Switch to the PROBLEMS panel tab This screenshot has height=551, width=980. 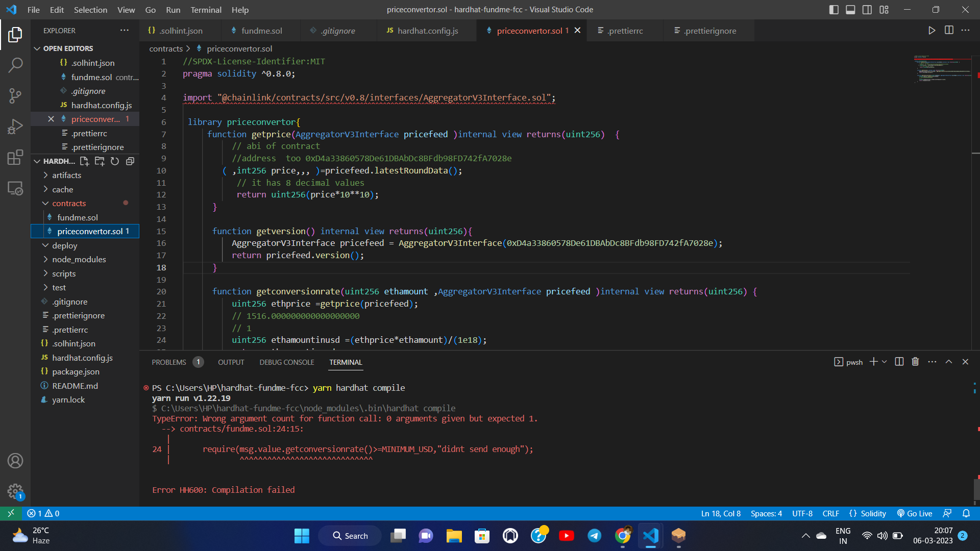(x=169, y=362)
